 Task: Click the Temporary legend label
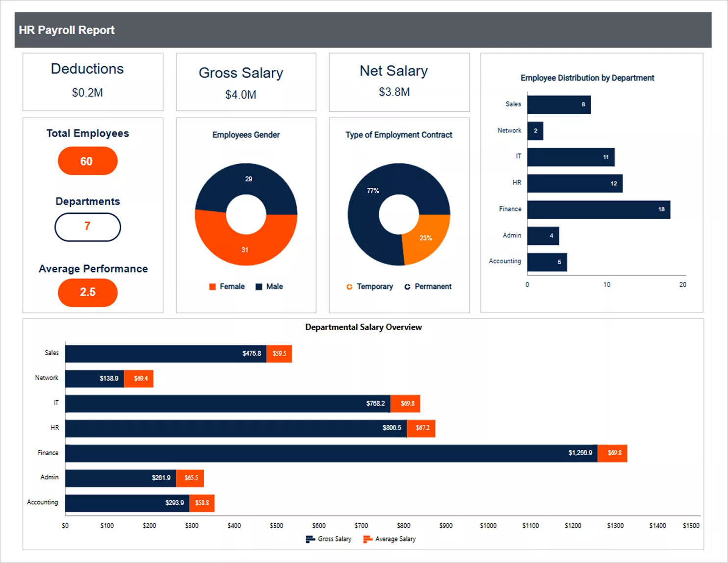point(375,287)
